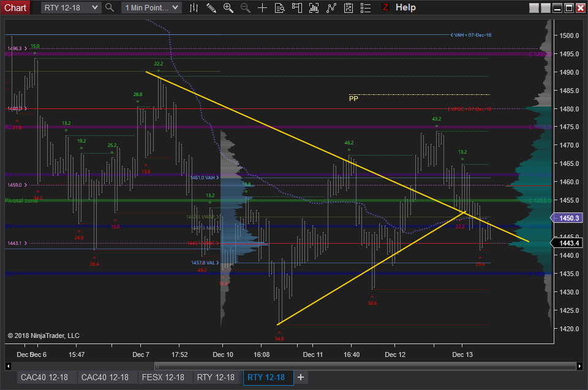Click the 1461.0 VAH label

point(205,178)
